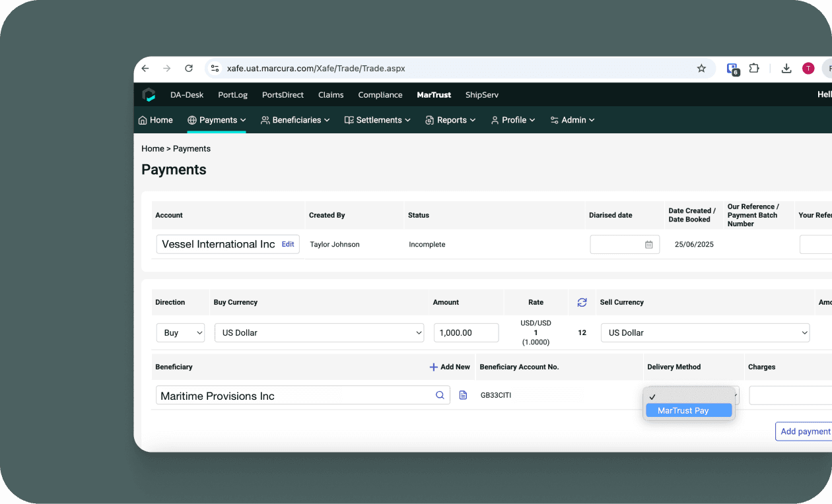
Task: Expand the Profile menu
Action: [x=513, y=120]
